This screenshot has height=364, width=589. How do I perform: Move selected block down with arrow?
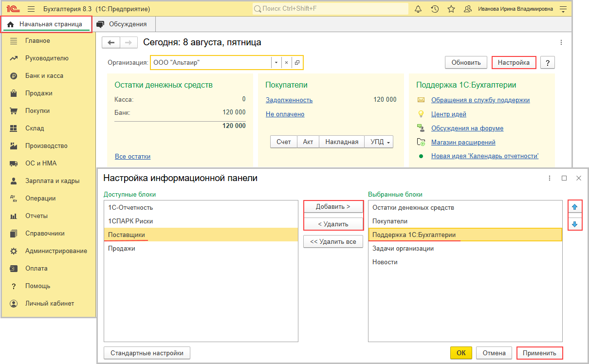click(574, 224)
